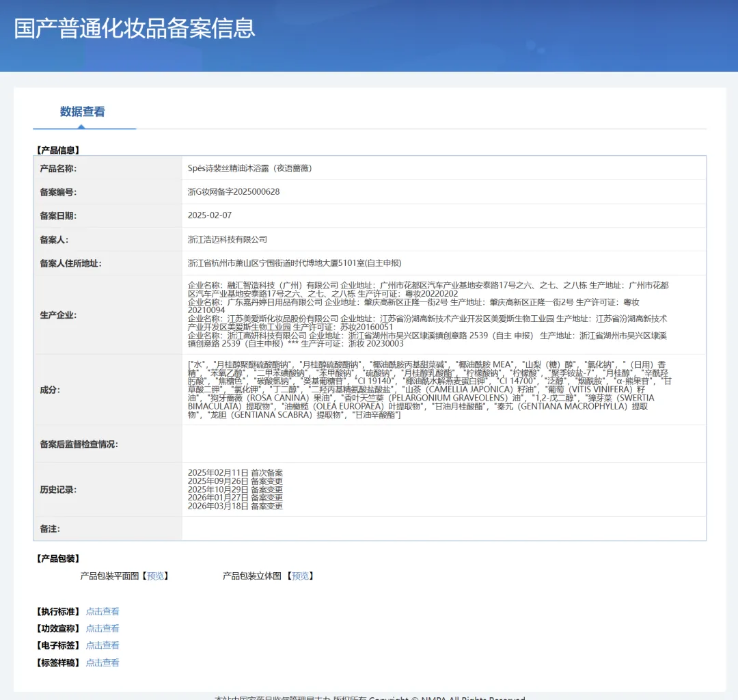Screen dimensions: 738x700
Task: Click the 产品名称 row label
Action: click(x=58, y=169)
